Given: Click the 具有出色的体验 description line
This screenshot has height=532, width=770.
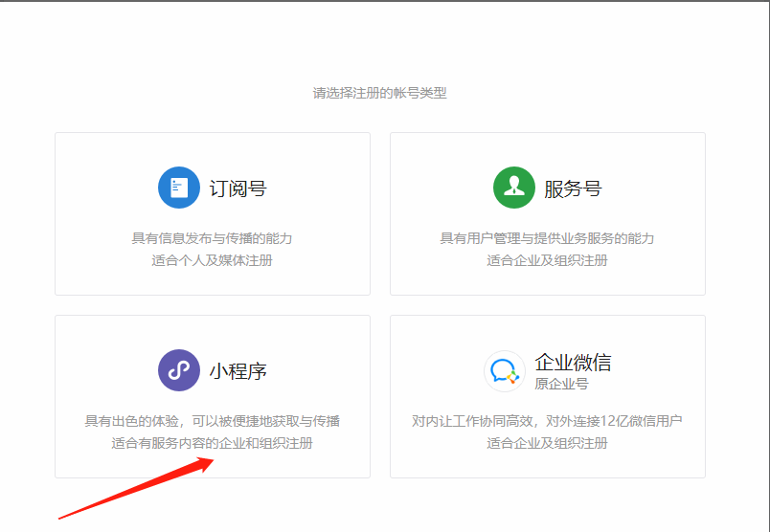Looking at the screenshot, I should 212,421.
